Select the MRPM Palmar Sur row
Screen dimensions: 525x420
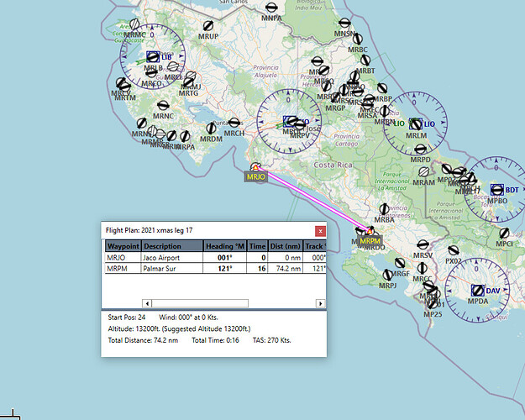tap(215, 268)
